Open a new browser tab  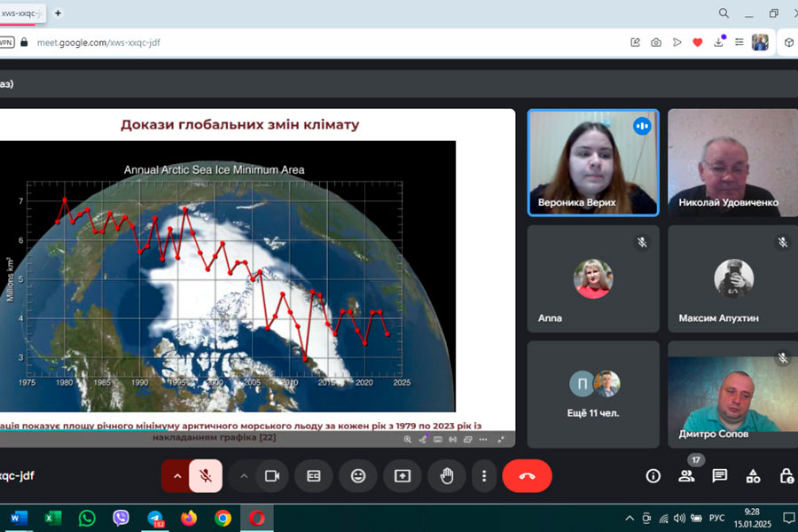tap(58, 13)
